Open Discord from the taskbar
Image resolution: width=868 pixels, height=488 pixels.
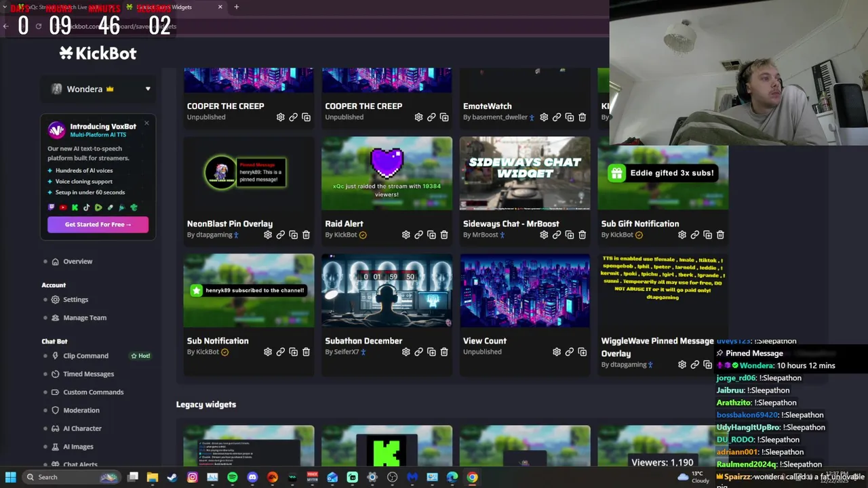tap(252, 477)
